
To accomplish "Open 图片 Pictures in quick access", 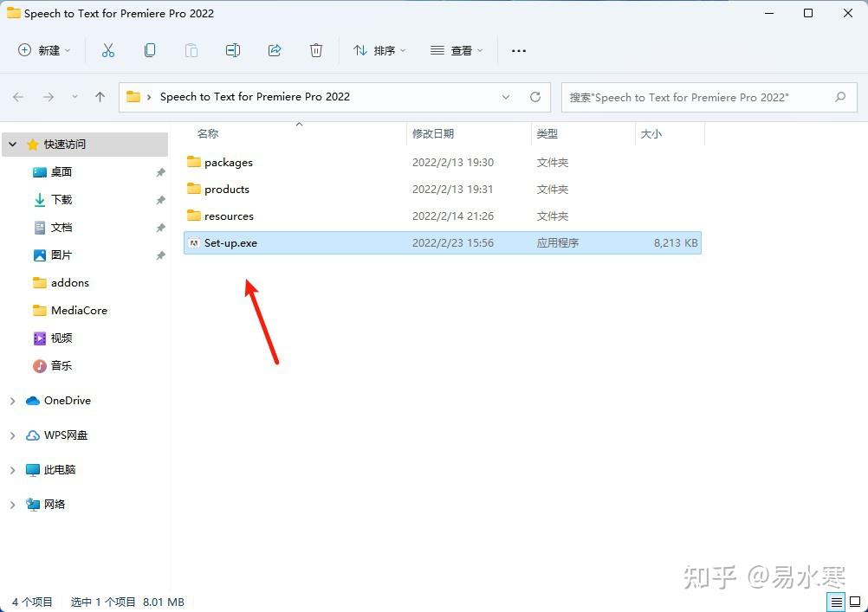I will [x=62, y=255].
